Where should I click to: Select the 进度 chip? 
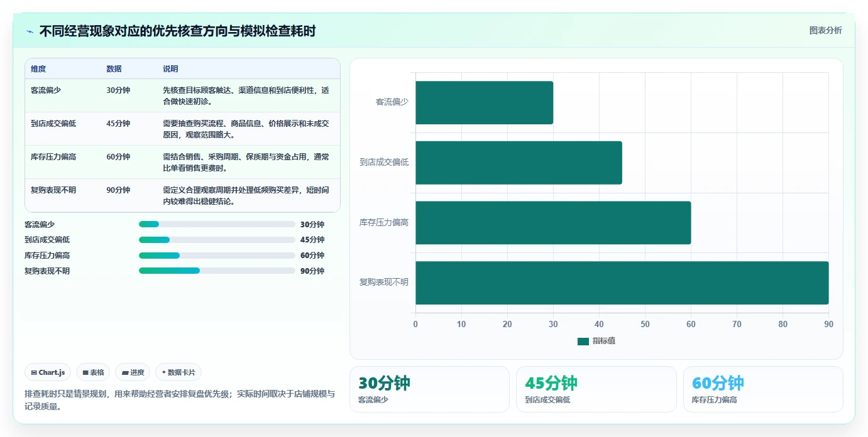coord(133,372)
